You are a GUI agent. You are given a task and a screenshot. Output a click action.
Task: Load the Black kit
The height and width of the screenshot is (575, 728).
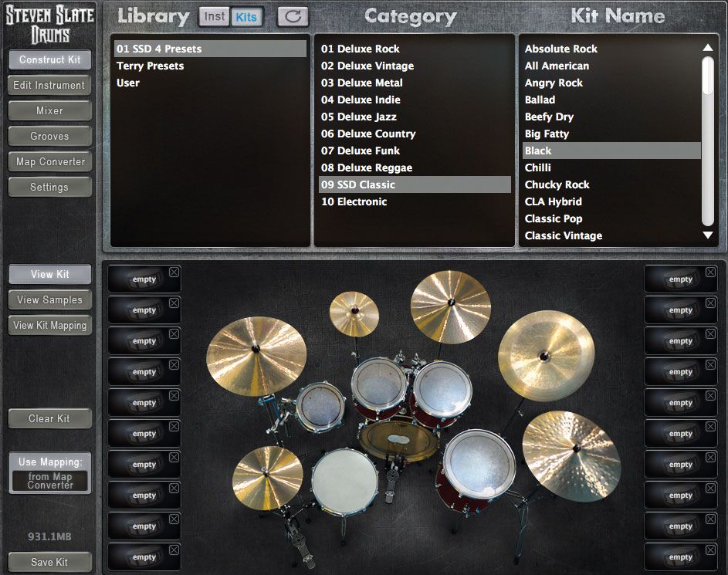pos(611,151)
